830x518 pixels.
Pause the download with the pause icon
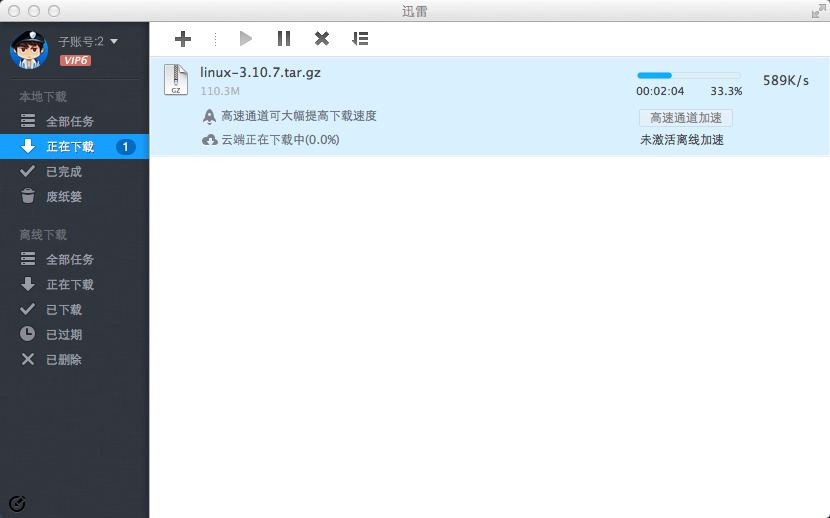point(284,39)
